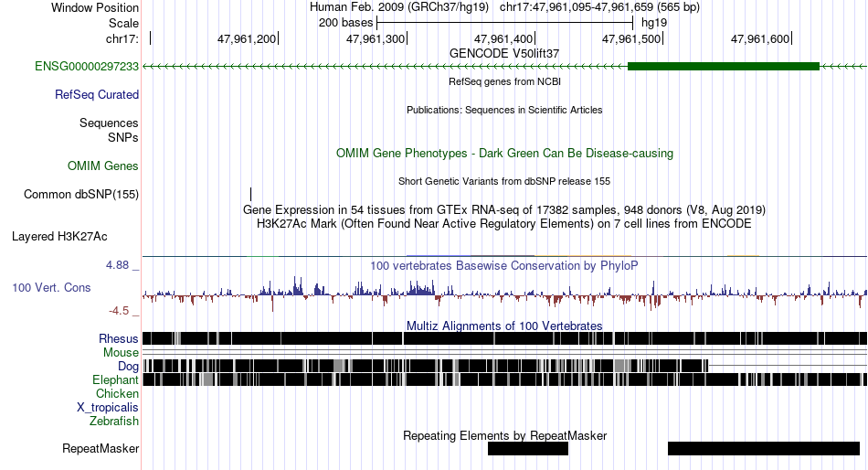Select the OMIM Genes track label
Screen dimensions: 868x470
[103, 166]
